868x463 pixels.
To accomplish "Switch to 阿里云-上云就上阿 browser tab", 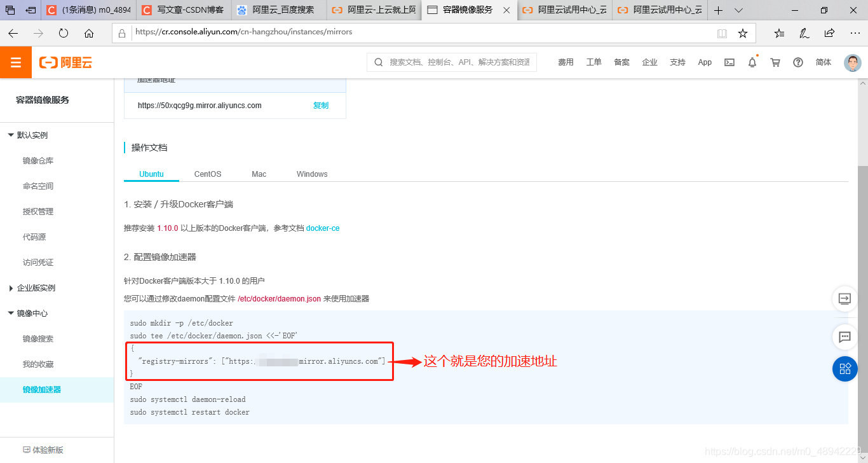I will tap(374, 10).
